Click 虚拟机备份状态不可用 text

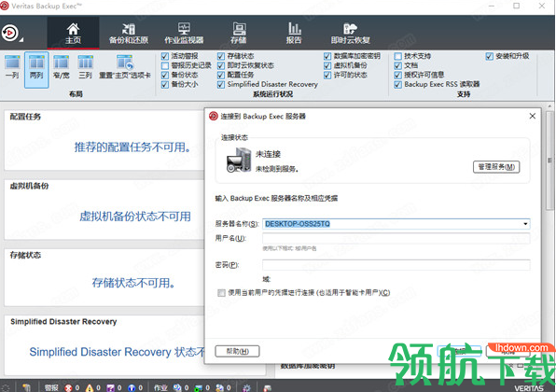135,216
